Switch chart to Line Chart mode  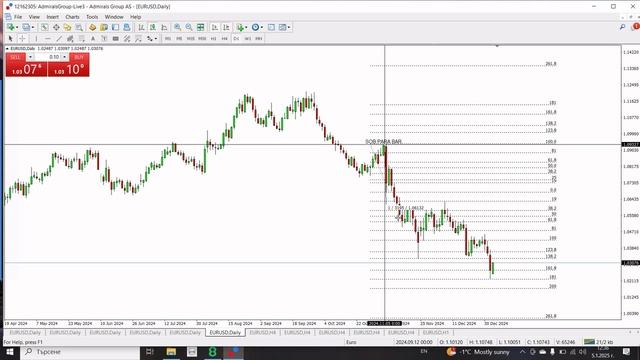[x=164, y=27]
